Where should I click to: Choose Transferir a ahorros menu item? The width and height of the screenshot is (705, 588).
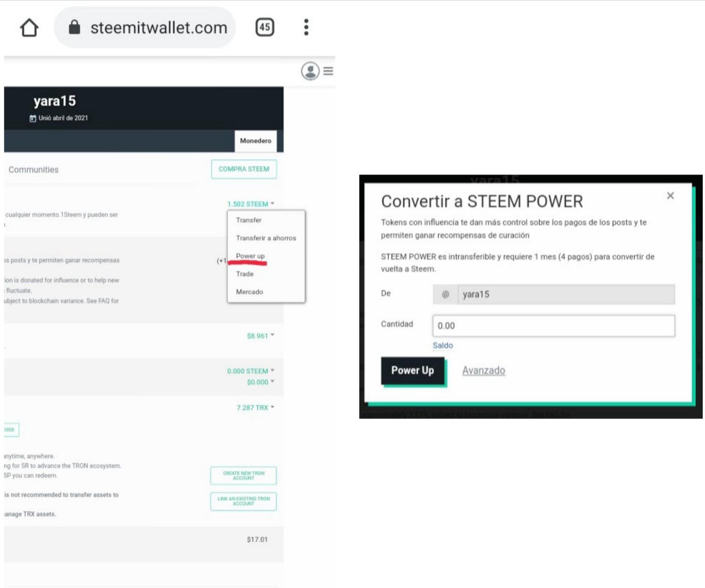point(266,238)
